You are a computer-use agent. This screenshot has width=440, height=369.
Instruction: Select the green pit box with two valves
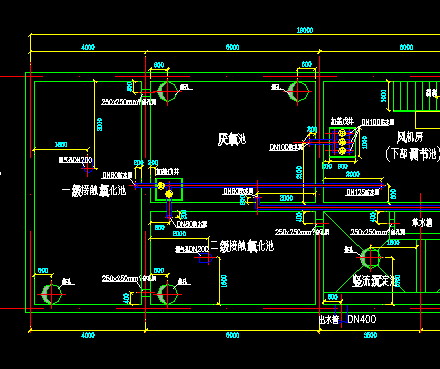coord(169,189)
